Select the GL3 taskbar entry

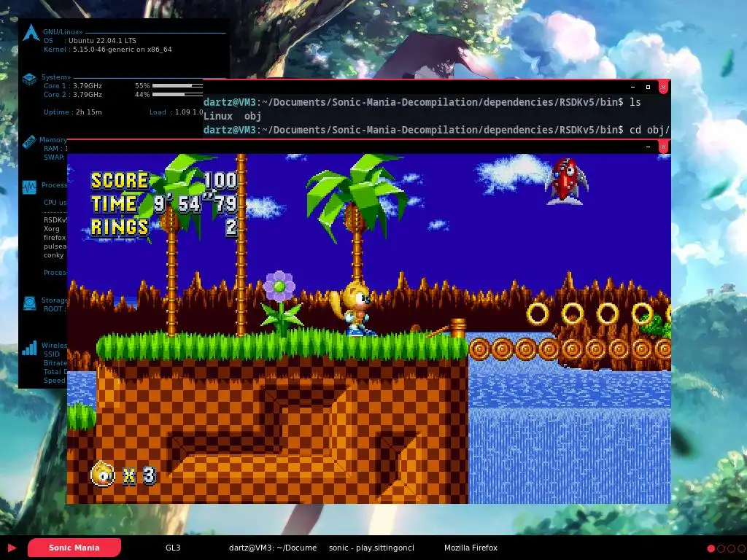tap(173, 548)
